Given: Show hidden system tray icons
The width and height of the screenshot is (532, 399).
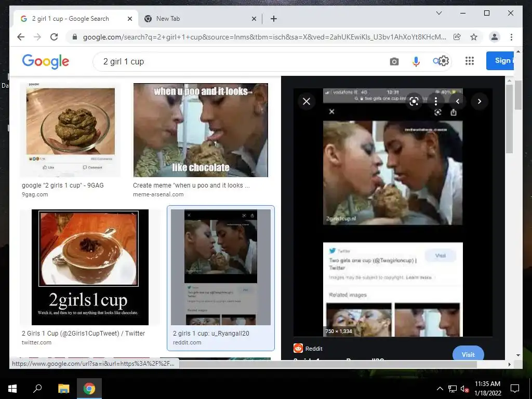Looking at the screenshot, I should click(440, 389).
